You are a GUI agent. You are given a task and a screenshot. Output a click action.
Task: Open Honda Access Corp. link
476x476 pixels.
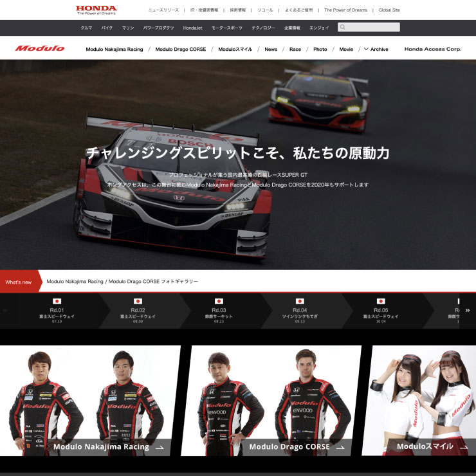[x=433, y=49]
